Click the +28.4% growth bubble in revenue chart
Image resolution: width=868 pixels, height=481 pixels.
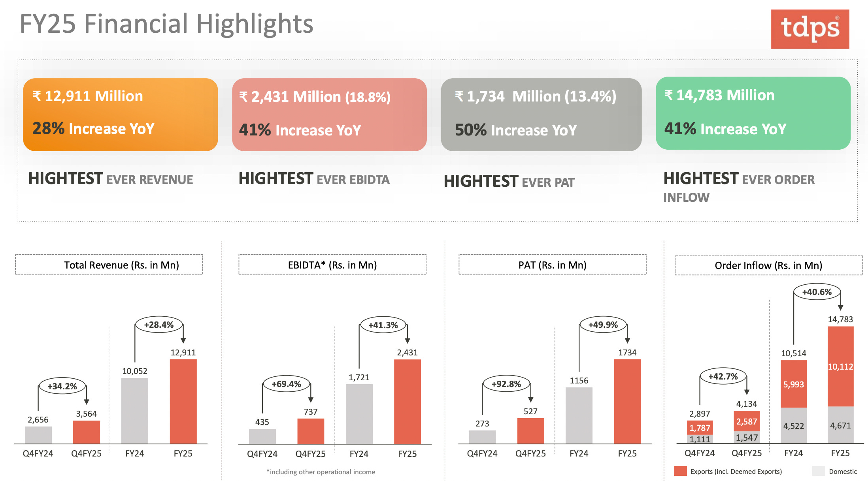point(159,325)
